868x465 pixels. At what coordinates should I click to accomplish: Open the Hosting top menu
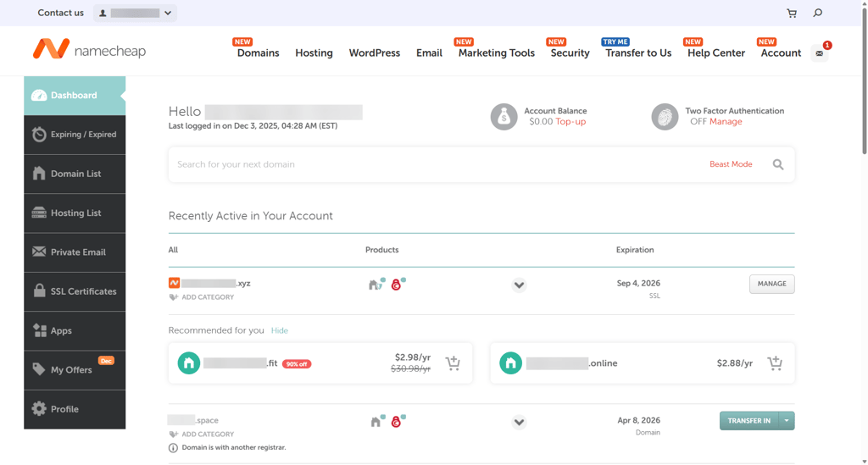coord(314,53)
